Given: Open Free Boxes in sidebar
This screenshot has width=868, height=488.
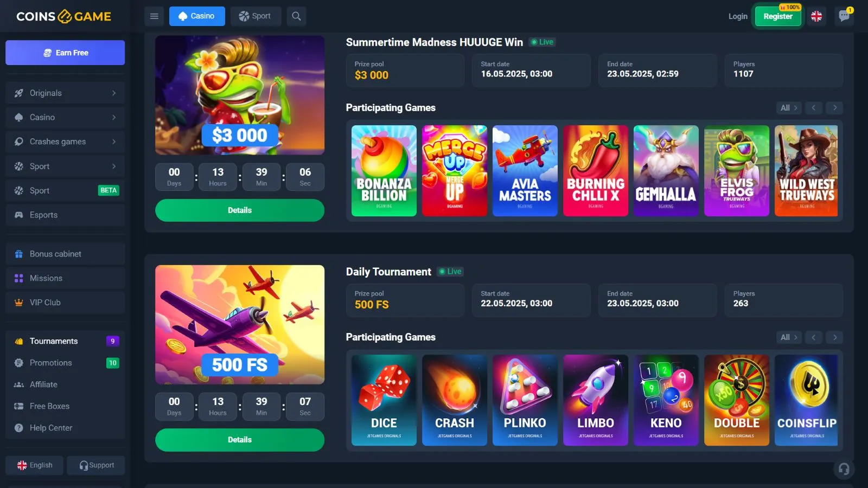Looking at the screenshot, I should [x=65, y=406].
